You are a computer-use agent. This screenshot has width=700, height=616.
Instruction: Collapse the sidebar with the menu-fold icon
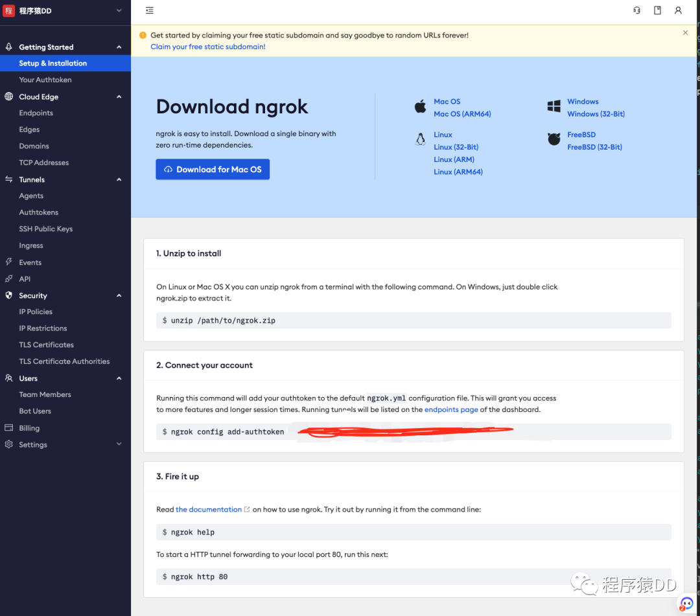pyautogui.click(x=150, y=10)
